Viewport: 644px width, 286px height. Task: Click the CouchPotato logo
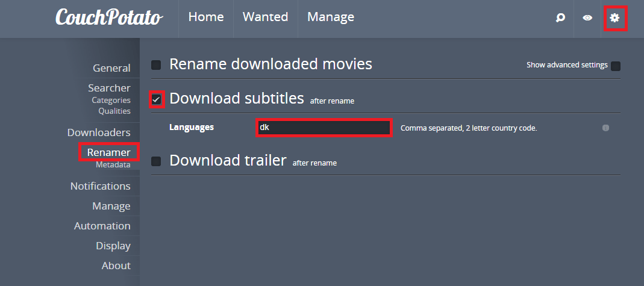109,17
